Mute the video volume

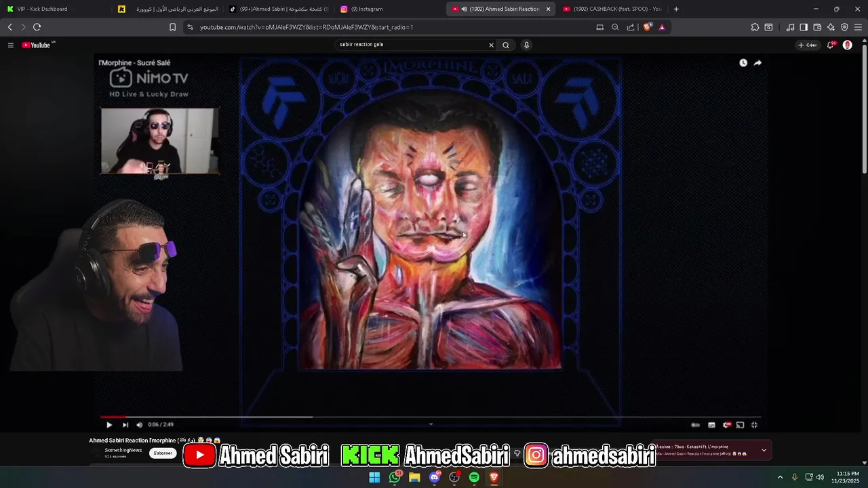click(x=139, y=425)
